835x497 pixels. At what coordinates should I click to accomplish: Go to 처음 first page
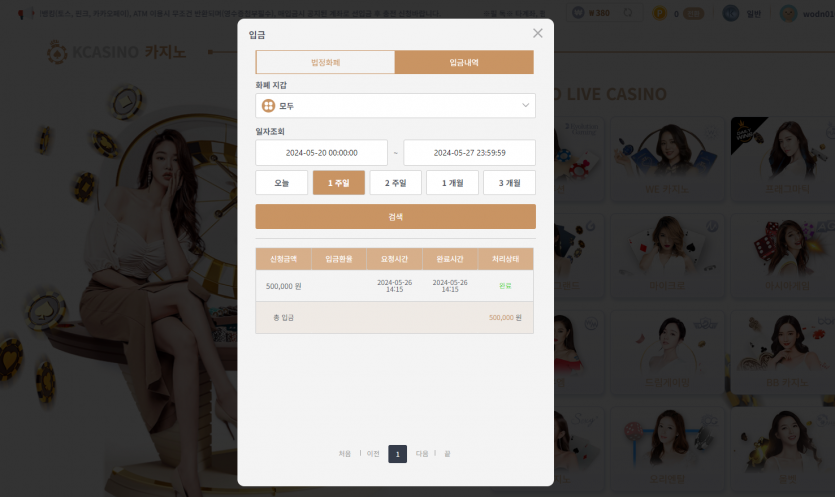pos(345,454)
